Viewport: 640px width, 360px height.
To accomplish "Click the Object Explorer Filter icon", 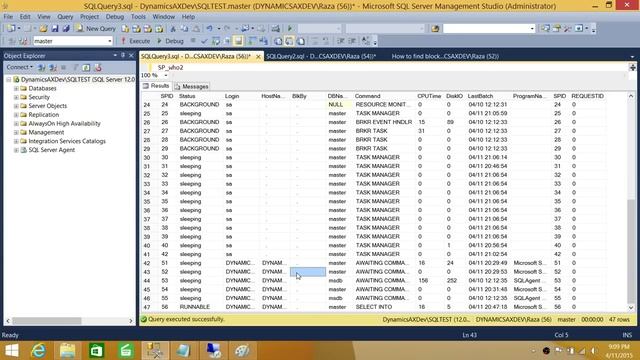I will pyautogui.click(x=76, y=67).
